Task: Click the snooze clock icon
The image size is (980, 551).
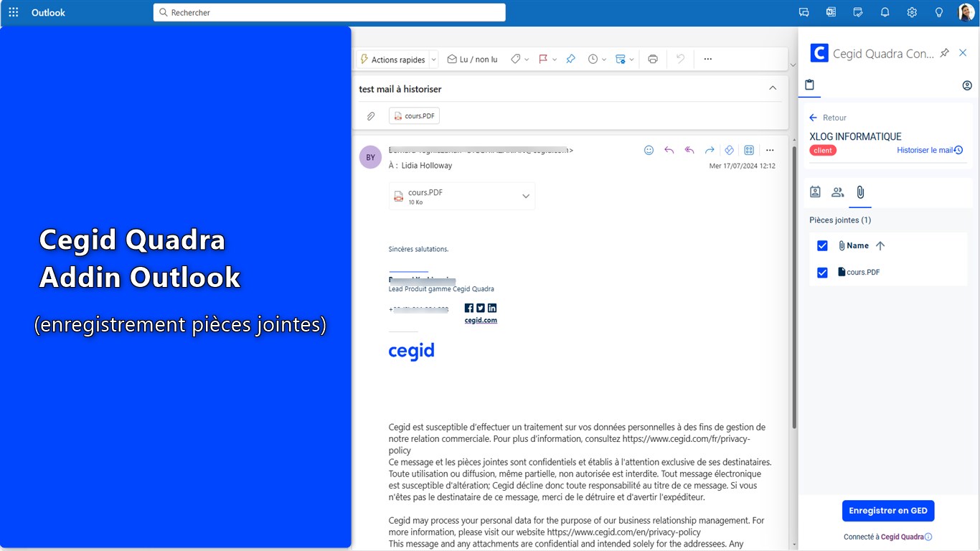Action: pos(593,60)
